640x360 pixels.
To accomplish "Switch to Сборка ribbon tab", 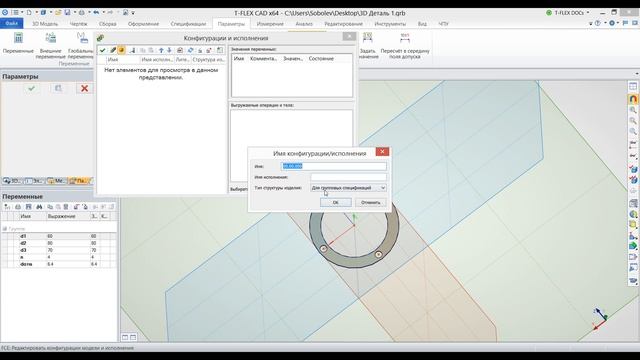I will (x=108, y=24).
